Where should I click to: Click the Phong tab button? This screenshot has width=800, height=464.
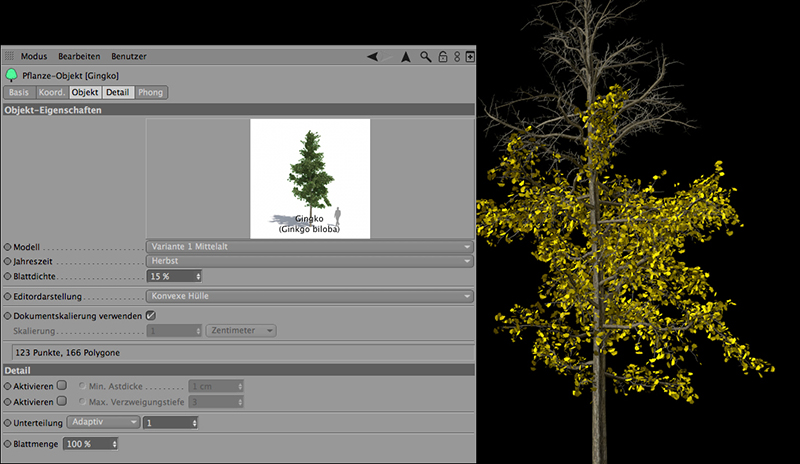(150, 92)
